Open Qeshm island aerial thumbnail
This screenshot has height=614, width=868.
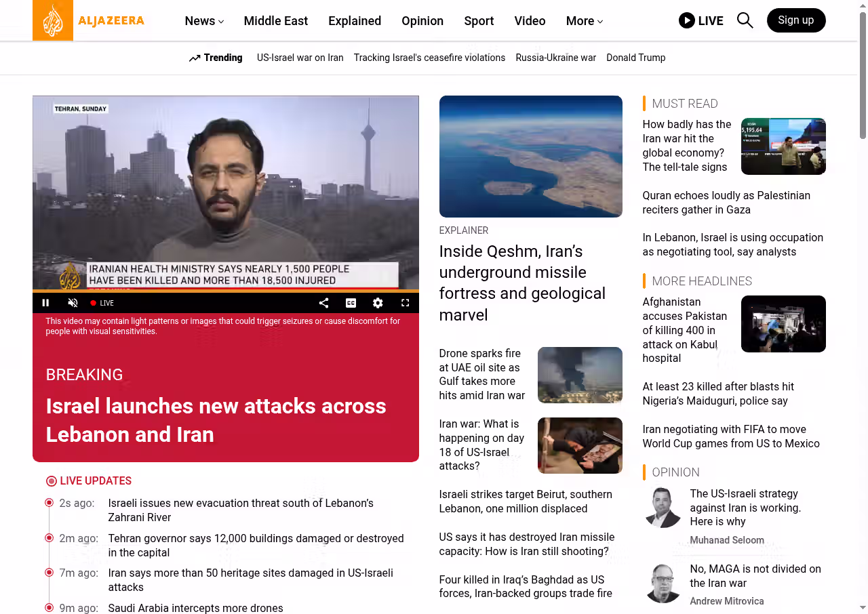click(x=530, y=157)
